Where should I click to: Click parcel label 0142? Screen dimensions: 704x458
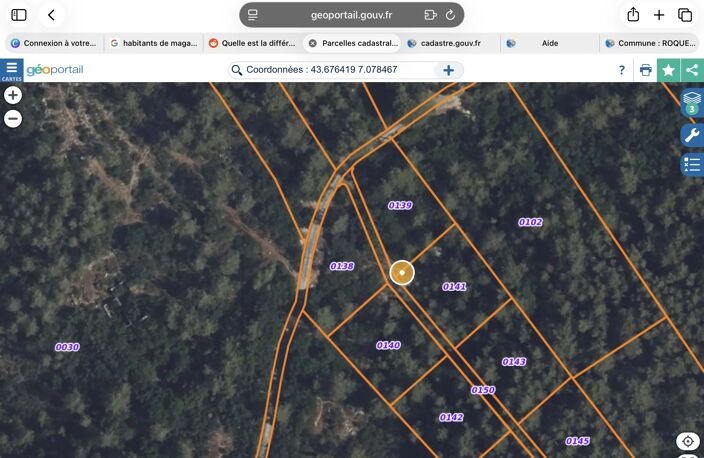tap(451, 418)
